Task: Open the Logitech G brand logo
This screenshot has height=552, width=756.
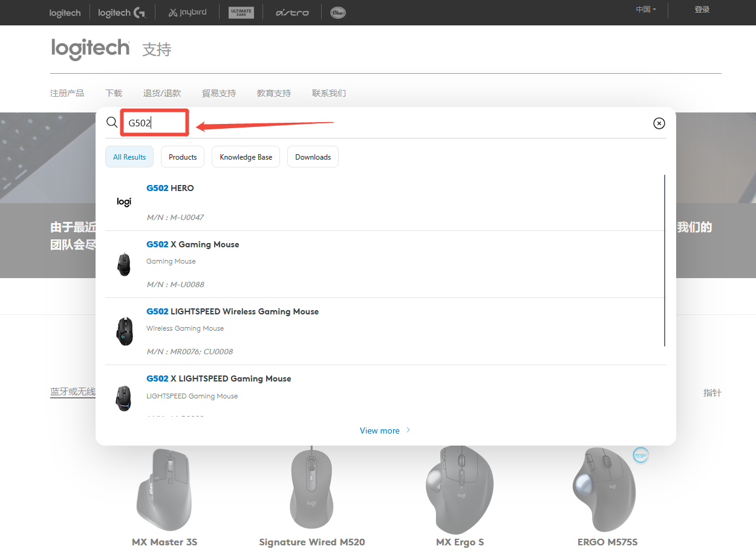Action: coord(122,13)
